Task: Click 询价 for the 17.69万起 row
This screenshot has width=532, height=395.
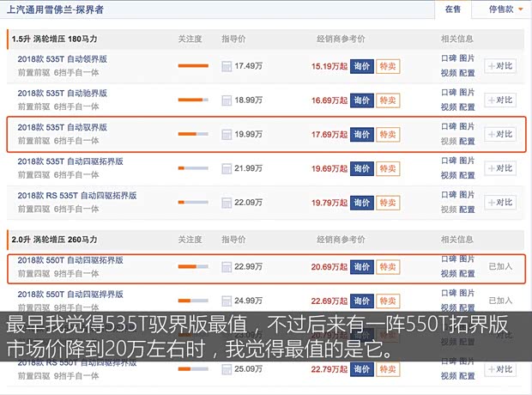Action: click(x=362, y=135)
